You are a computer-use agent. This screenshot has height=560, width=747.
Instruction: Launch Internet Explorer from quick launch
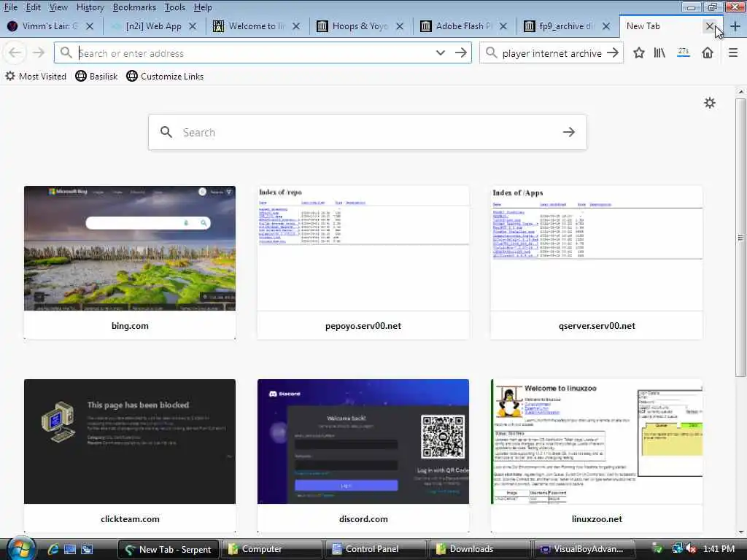point(53,549)
